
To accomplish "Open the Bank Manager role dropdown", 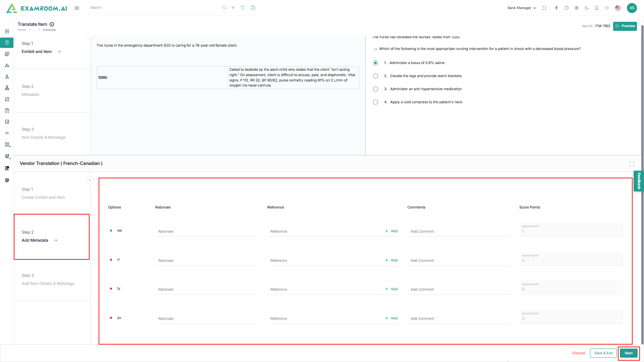I will point(521,8).
